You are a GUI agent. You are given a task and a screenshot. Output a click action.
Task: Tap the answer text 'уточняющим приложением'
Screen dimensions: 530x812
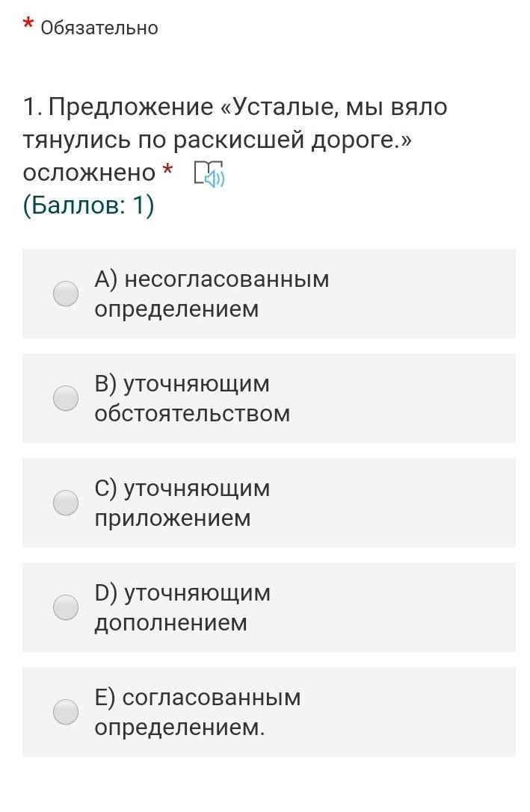pyautogui.click(x=182, y=503)
